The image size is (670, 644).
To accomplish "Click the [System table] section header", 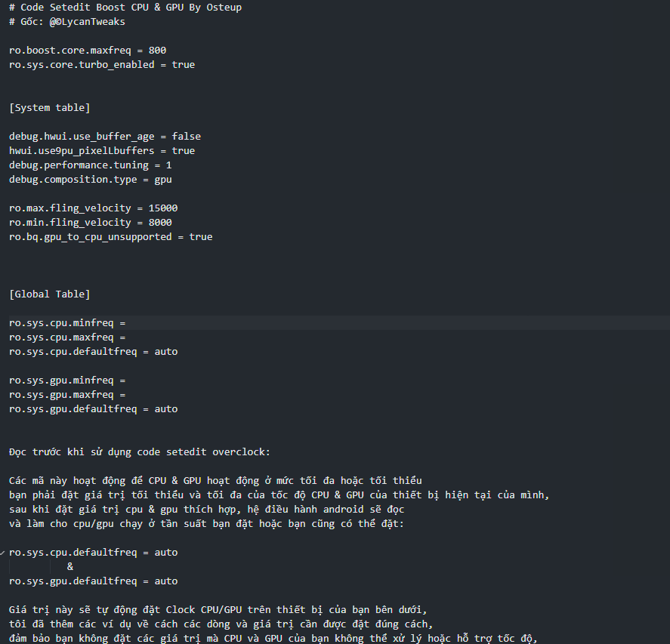I will pyautogui.click(x=50, y=108).
